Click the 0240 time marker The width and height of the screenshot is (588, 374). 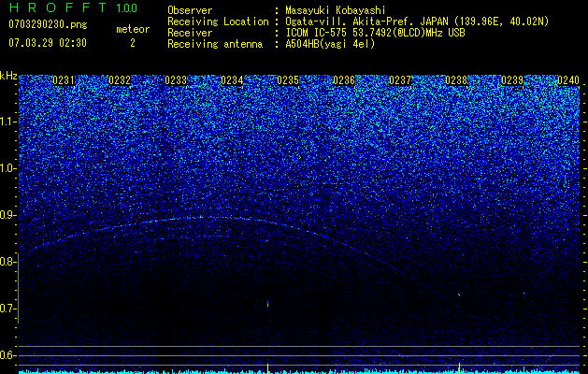pos(568,80)
